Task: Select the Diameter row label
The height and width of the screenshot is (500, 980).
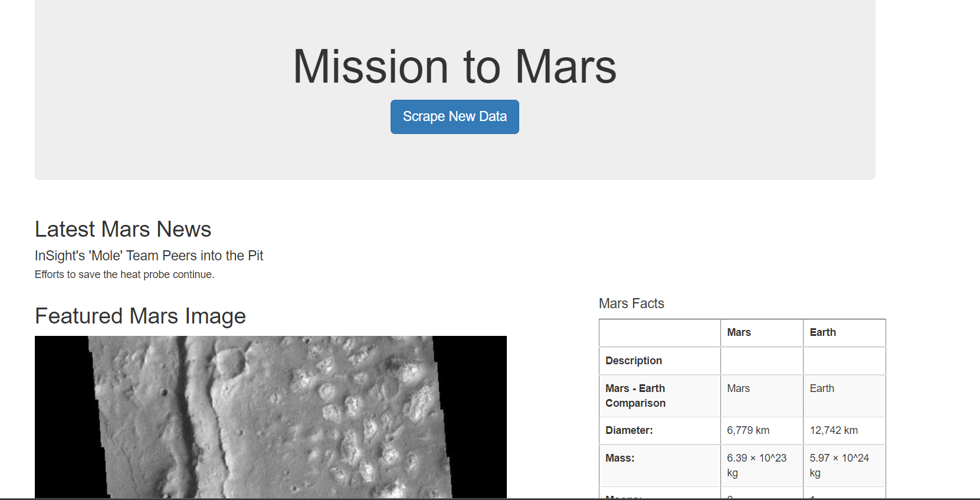Action: click(629, 430)
